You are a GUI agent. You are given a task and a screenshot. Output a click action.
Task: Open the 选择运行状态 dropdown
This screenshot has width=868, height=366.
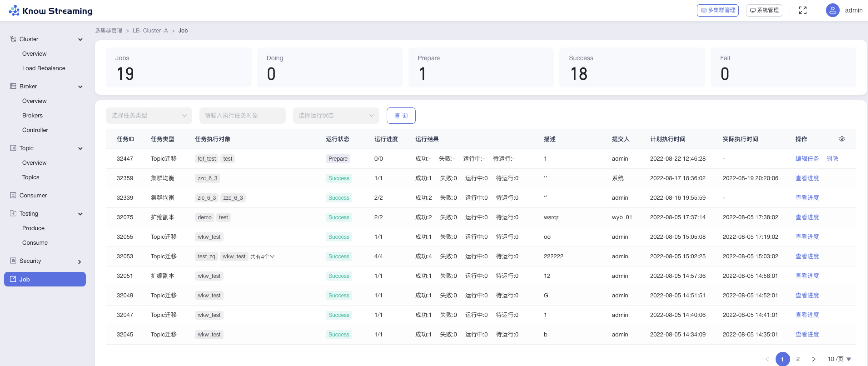(x=336, y=115)
